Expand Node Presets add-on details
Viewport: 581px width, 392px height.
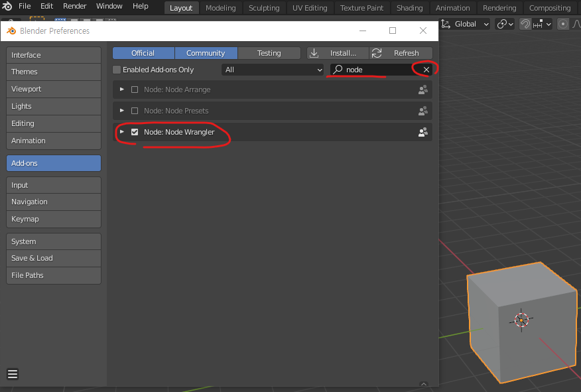121,110
